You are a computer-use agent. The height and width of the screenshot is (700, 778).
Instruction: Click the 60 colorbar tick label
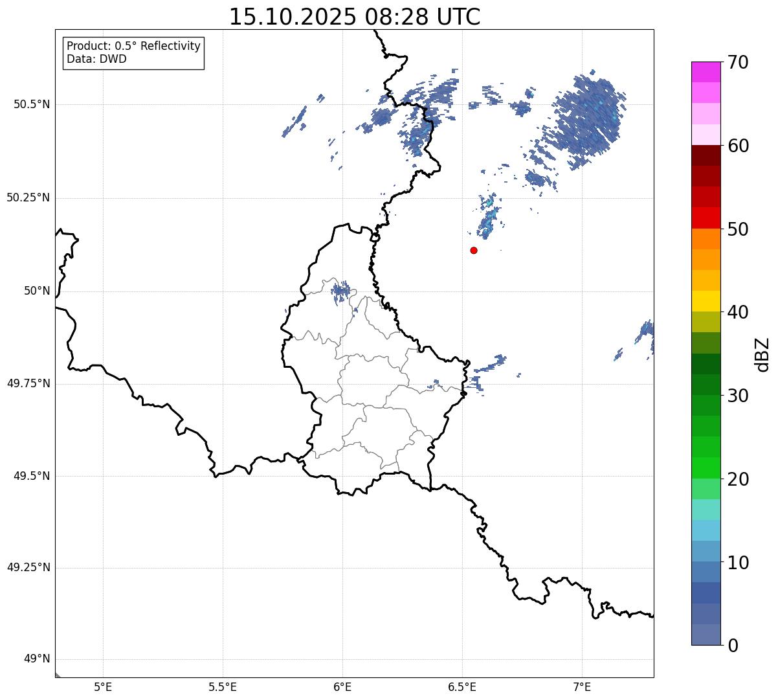point(738,146)
